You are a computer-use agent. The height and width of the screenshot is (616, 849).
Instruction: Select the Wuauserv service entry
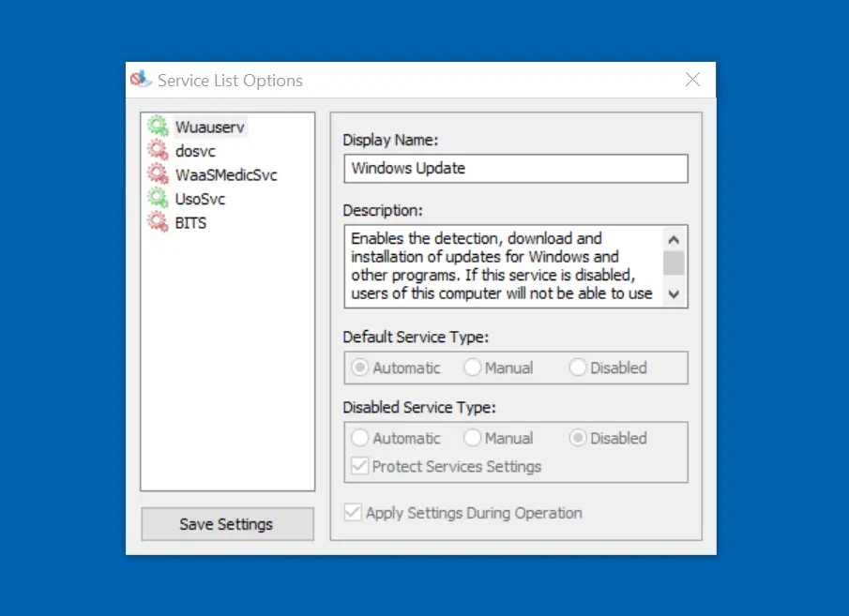[210, 128]
